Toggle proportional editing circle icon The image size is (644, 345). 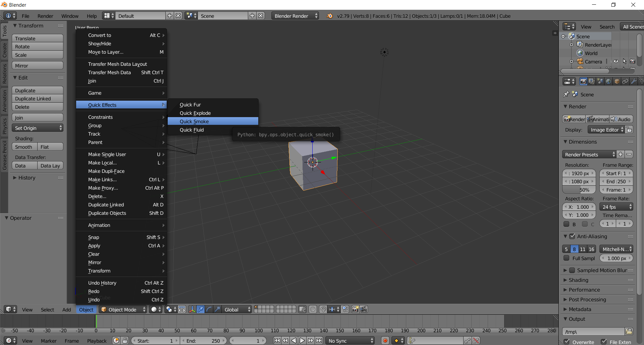313,309
